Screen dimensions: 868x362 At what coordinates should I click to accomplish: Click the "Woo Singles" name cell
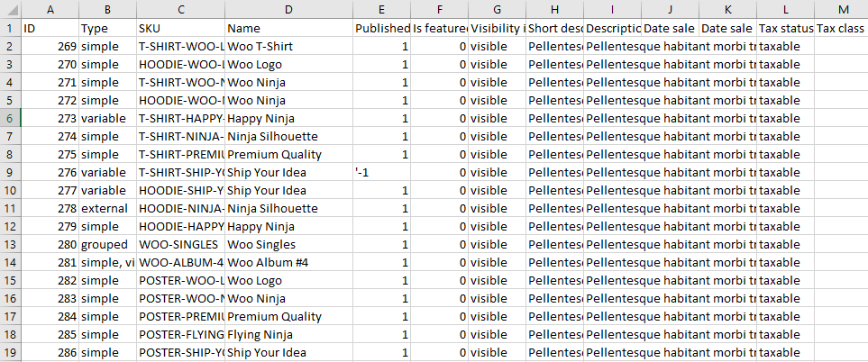(288, 244)
